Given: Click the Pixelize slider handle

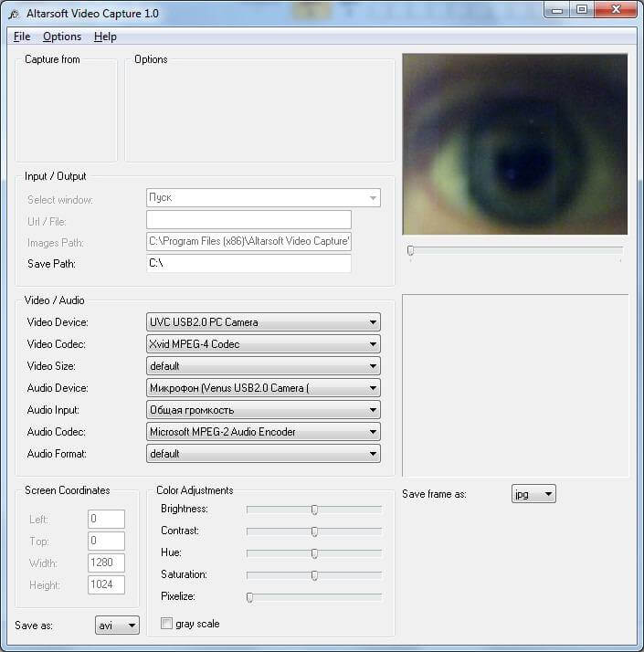Looking at the screenshot, I should click(x=249, y=597).
